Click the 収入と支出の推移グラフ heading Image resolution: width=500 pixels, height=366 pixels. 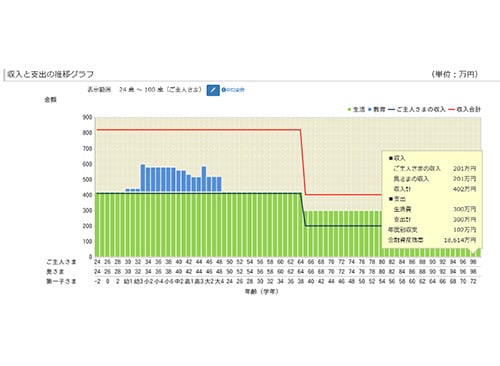coord(50,74)
